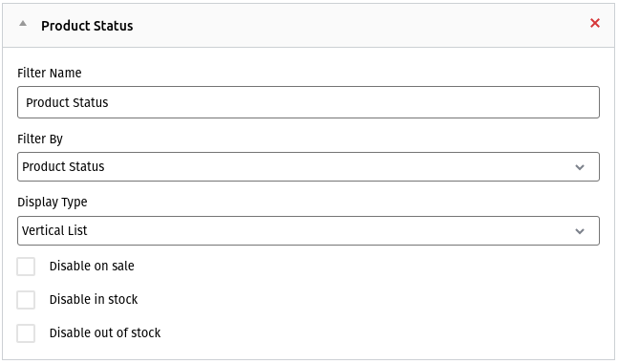Open the Display Type dropdown showing Vertical List
618x364 pixels.
[x=309, y=230]
